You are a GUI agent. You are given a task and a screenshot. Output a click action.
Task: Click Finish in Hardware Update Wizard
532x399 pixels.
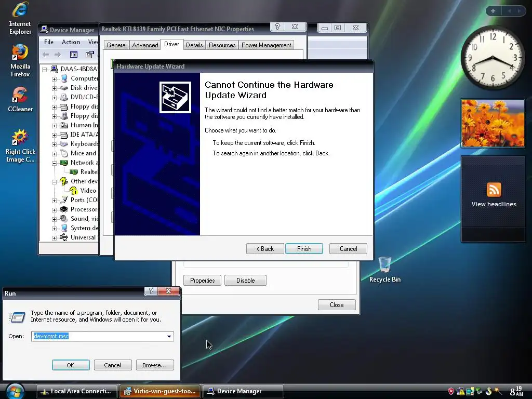[304, 249]
